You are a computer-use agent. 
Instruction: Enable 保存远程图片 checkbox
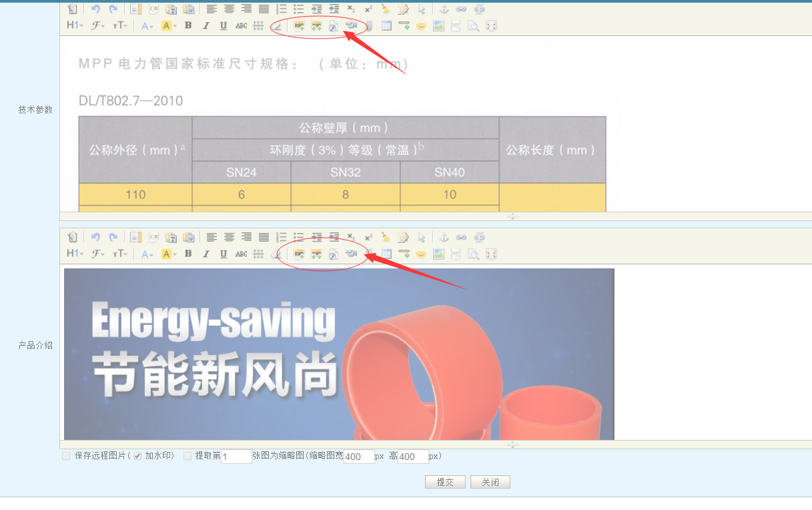[66, 456]
